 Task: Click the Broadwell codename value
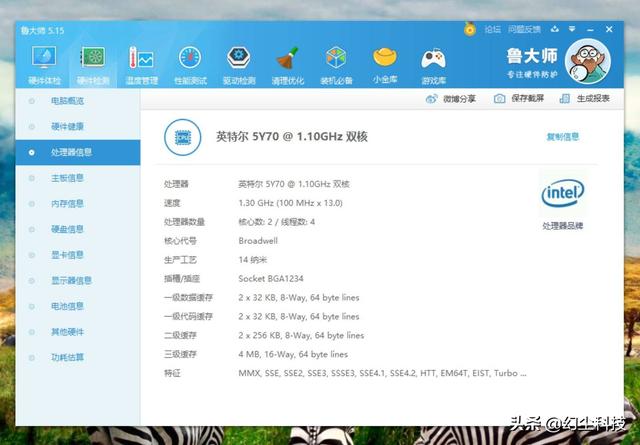pos(258,241)
